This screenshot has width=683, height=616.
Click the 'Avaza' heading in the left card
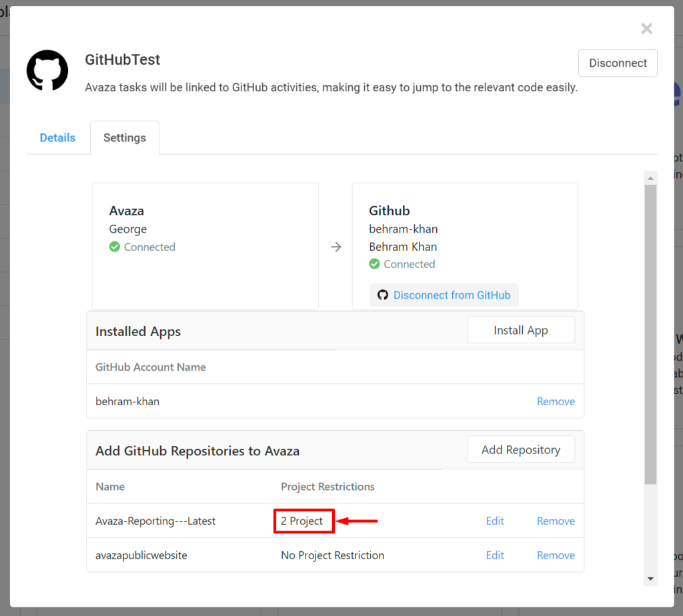126,211
